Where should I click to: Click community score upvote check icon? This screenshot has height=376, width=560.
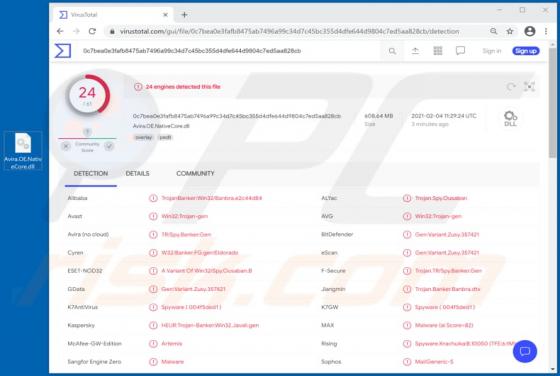tap(109, 146)
